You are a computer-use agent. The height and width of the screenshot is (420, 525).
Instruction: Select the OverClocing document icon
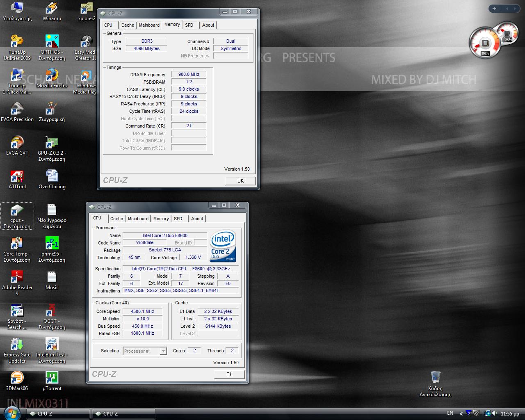[x=52, y=180]
